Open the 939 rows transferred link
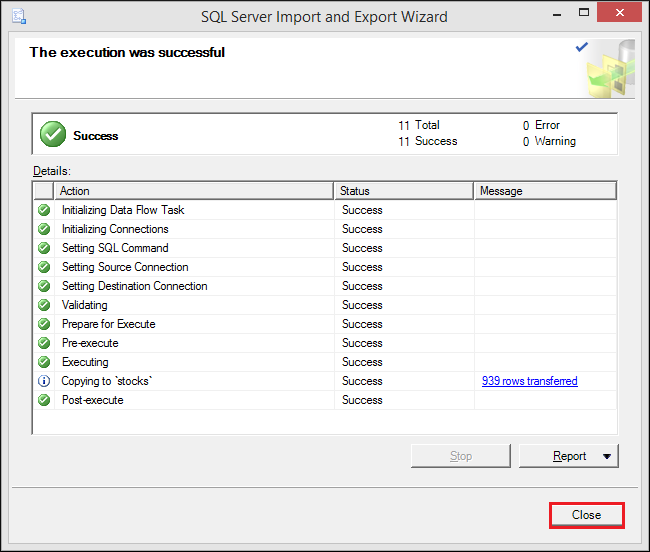 [529, 381]
